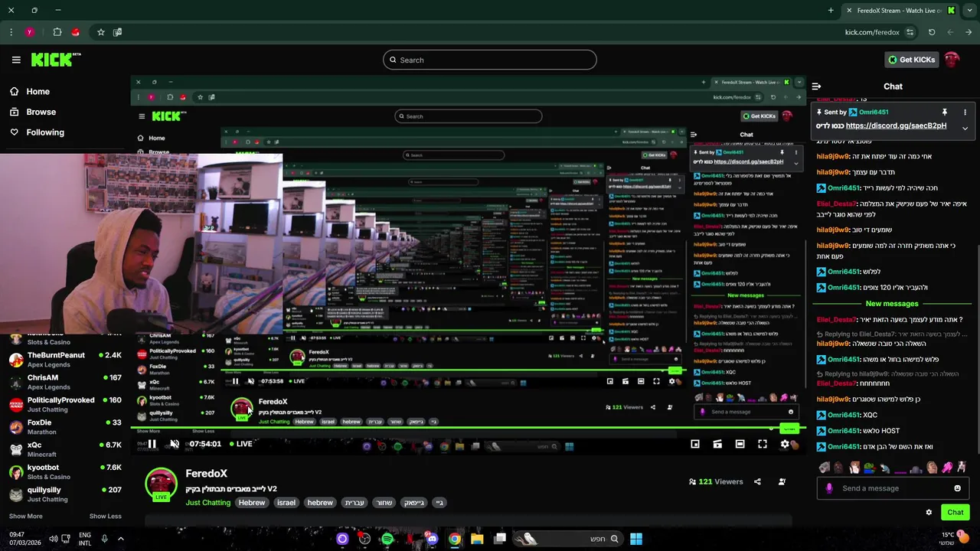
Task: Click the Chrome profile Y avatar
Action: click(29, 32)
